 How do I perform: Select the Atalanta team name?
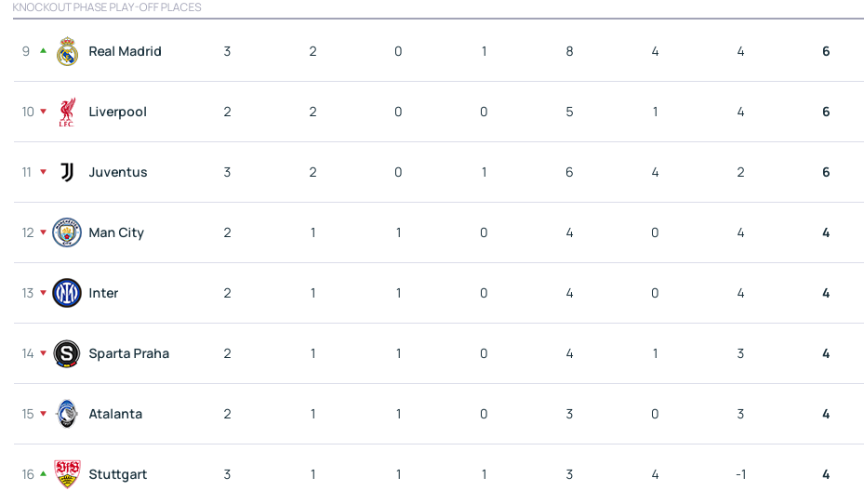(x=115, y=414)
